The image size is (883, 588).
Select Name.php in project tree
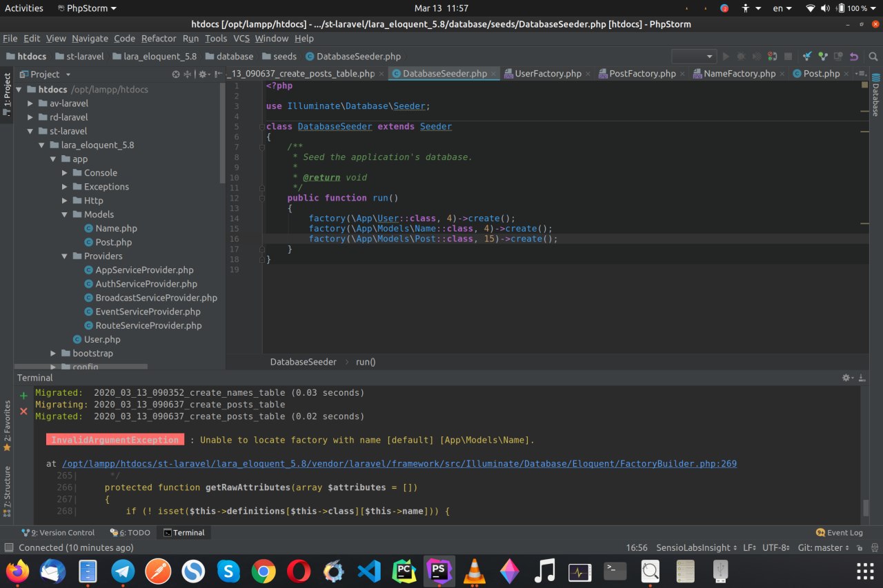coord(110,228)
